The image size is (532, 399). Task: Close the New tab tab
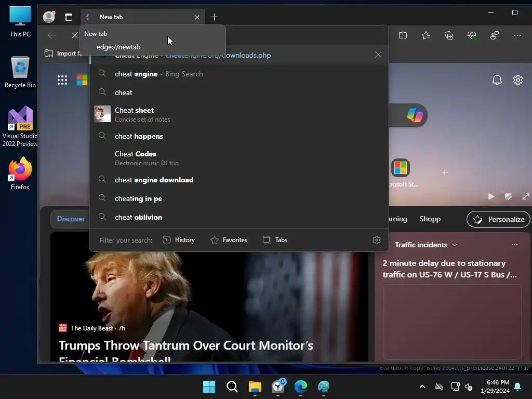(x=197, y=17)
